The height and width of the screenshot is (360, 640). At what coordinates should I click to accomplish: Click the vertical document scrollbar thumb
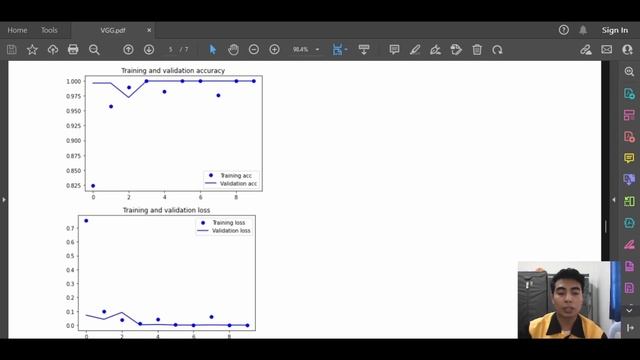(606, 227)
